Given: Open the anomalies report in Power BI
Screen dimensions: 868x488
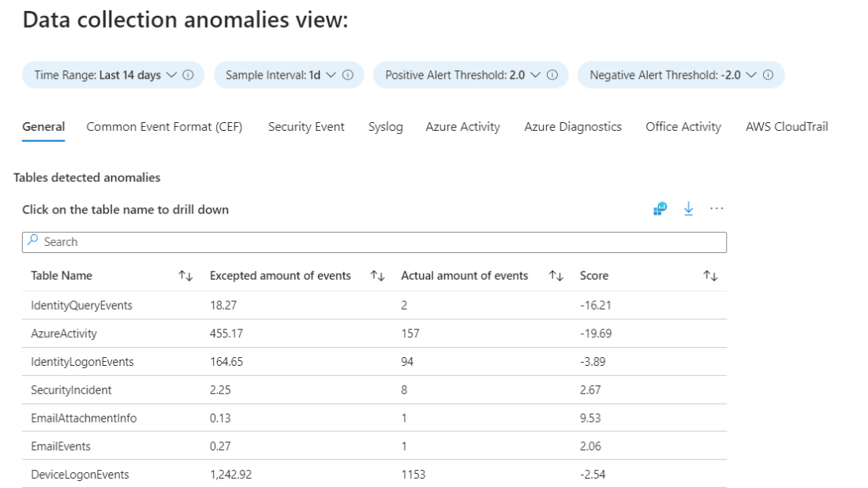Looking at the screenshot, I should click(x=658, y=208).
